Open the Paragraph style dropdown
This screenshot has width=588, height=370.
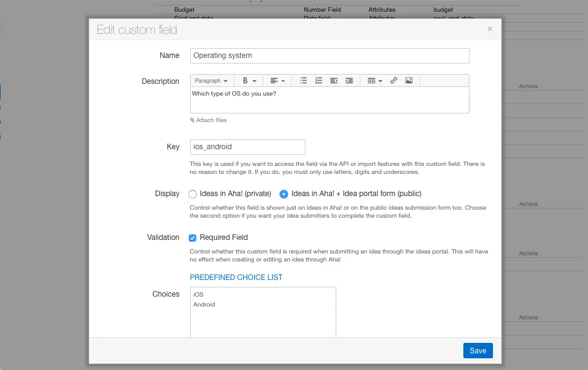coord(211,81)
